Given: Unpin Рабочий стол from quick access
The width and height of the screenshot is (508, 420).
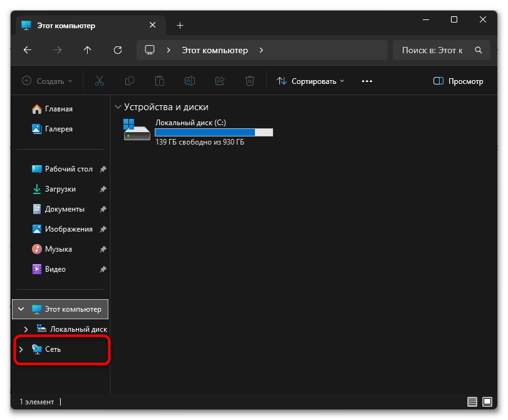Looking at the screenshot, I should (103, 170).
